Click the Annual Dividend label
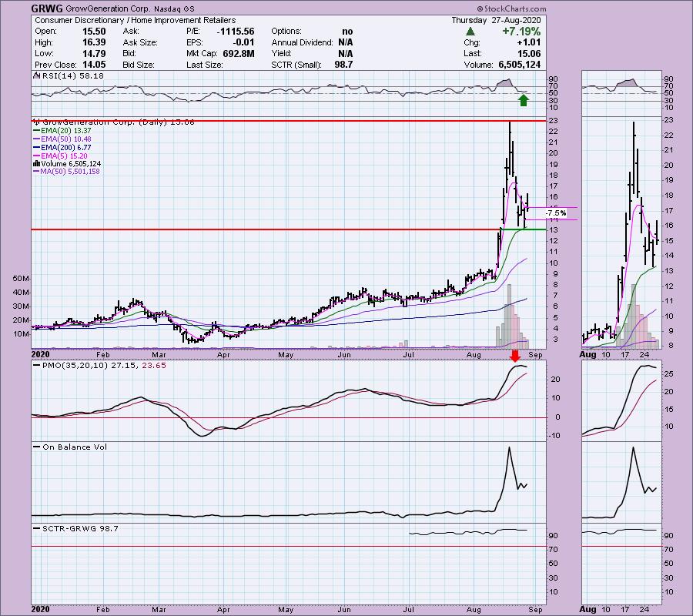 point(303,42)
